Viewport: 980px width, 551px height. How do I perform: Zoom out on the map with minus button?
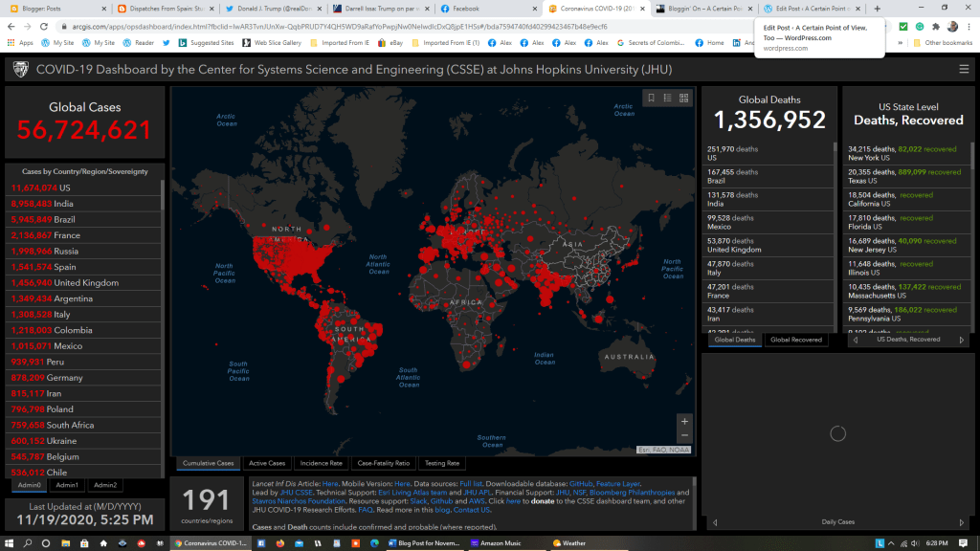pos(683,436)
